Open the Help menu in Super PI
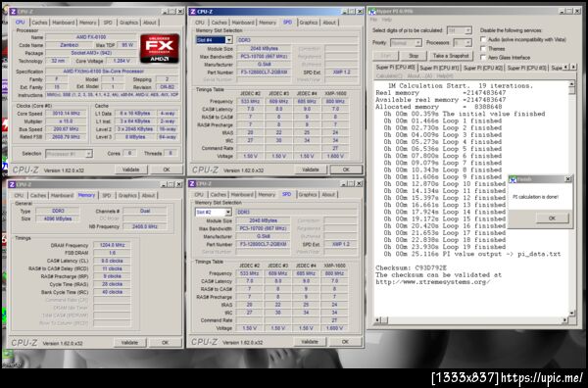 (x=386, y=20)
